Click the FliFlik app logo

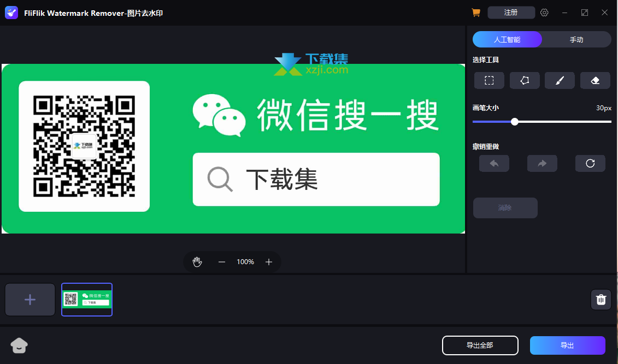pos(11,13)
